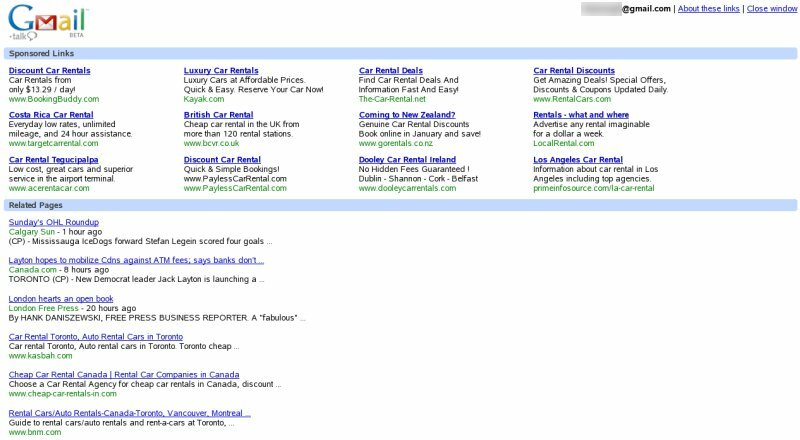The width and height of the screenshot is (800, 440).
Task: Open the Los Angeles Car Rental ad
Action: pos(578,160)
